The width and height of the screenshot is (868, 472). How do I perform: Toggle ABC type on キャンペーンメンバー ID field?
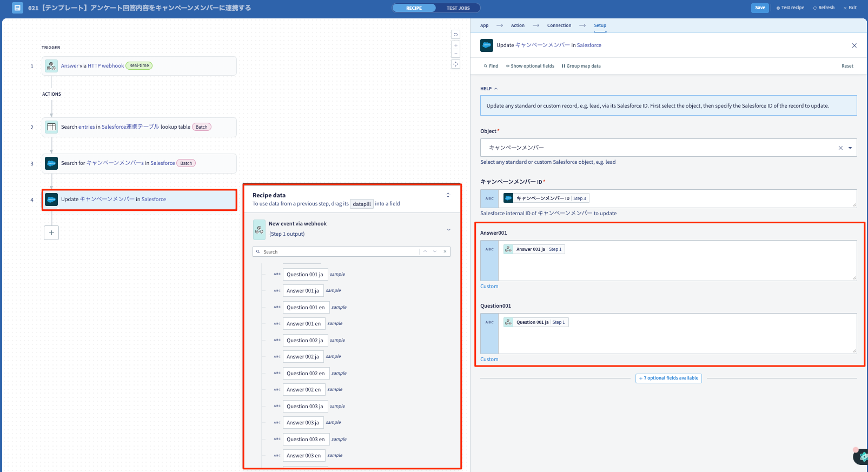489,198
